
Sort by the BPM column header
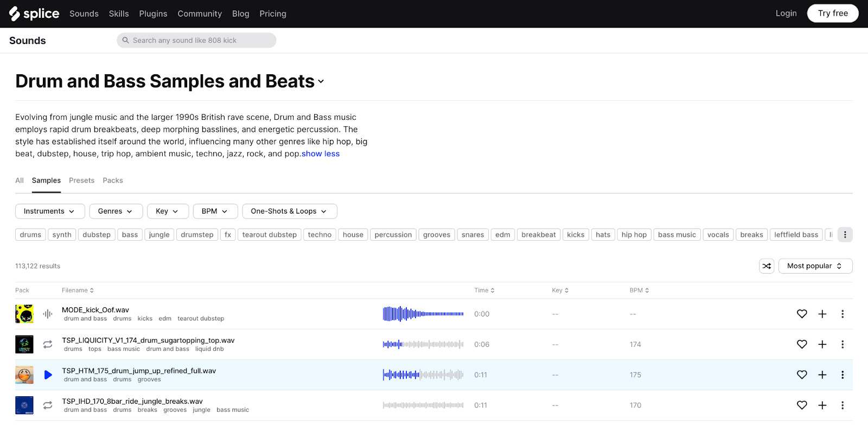[639, 291]
